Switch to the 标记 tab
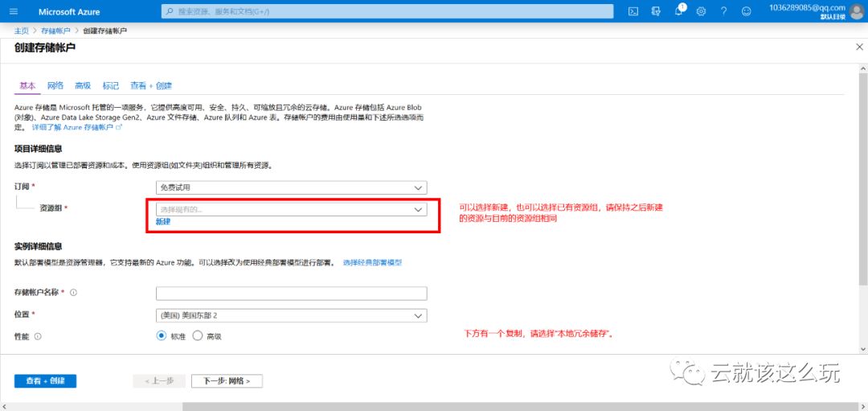This screenshot has height=411, width=868. (x=111, y=86)
